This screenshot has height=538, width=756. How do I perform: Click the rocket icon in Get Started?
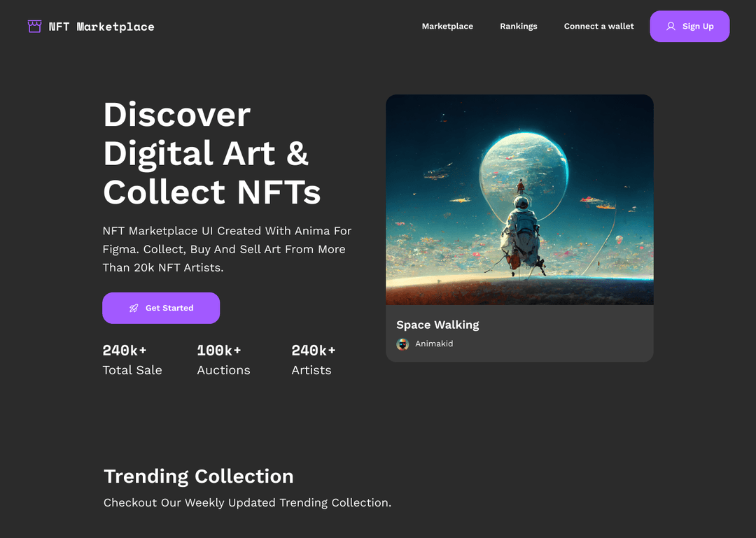coord(134,308)
